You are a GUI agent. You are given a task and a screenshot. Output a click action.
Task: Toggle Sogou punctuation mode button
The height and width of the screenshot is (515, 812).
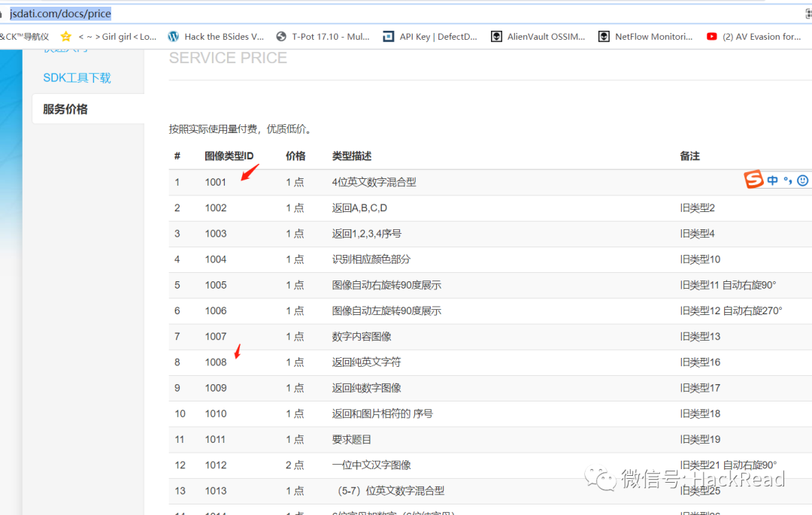point(788,180)
